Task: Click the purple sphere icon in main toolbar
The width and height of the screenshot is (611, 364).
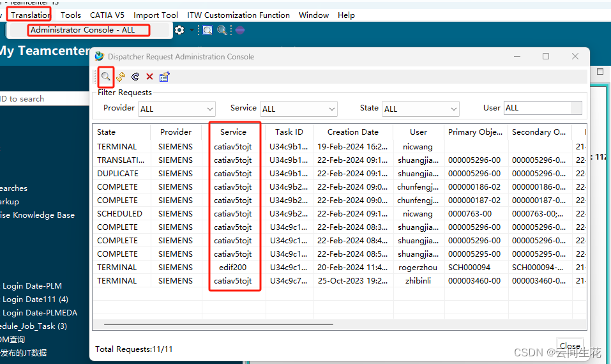Action: [240, 30]
